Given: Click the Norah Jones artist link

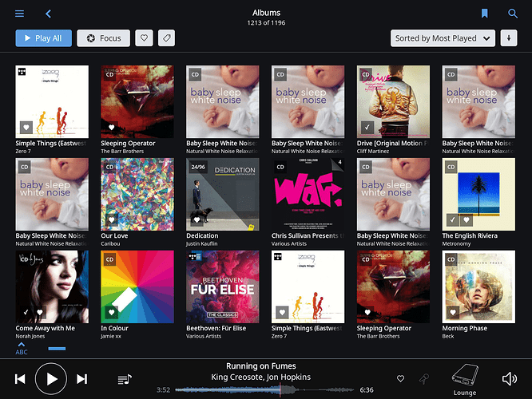Looking at the screenshot, I should [x=30, y=336].
